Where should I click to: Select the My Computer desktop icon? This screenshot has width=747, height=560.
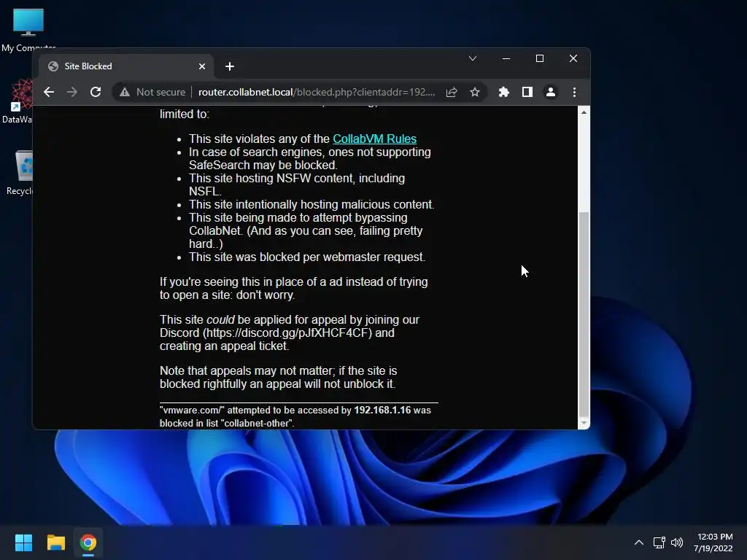point(28,28)
